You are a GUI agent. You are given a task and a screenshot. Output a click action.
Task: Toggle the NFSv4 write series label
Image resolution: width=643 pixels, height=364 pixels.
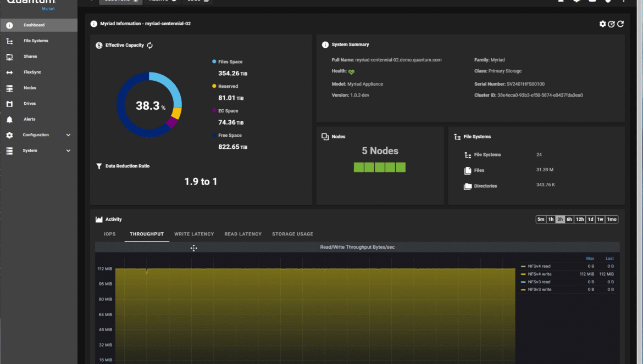pyautogui.click(x=540, y=275)
